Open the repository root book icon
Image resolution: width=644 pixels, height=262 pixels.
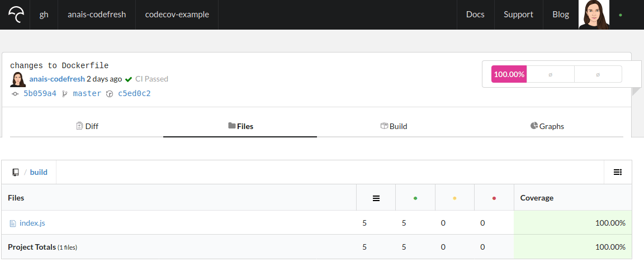[16, 172]
